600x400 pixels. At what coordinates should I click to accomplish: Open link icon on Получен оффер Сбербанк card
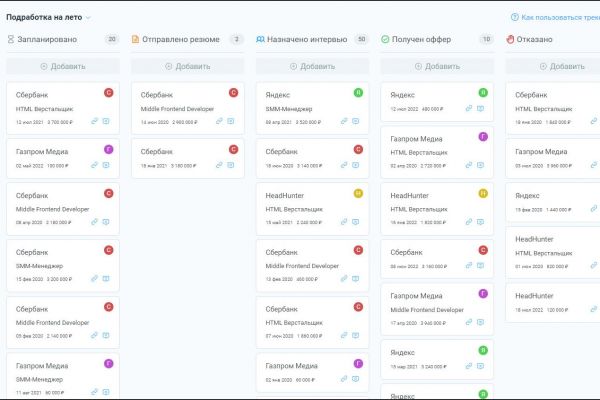pyautogui.click(x=468, y=266)
